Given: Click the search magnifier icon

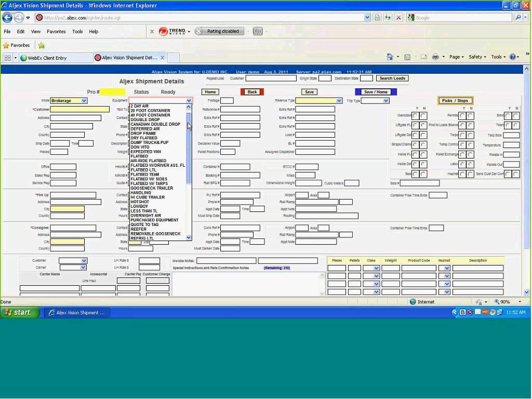Looking at the screenshot, I should (x=518, y=17).
